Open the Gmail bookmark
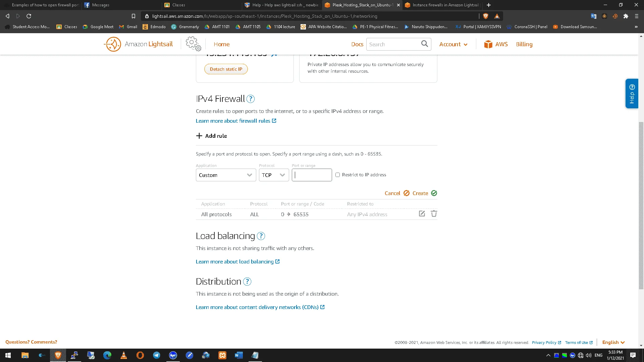The image size is (644, 362). 128,27
